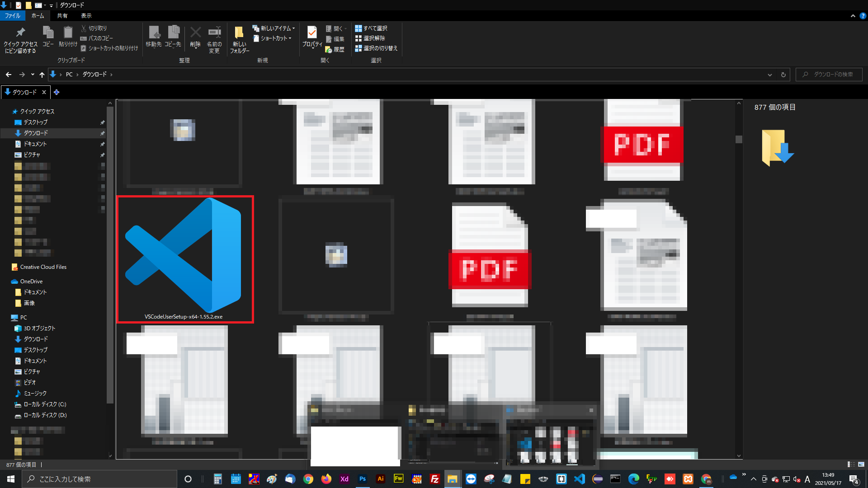Open the 移動先 (Move to) menu
Image resolution: width=868 pixels, height=488 pixels.
pyautogui.click(x=154, y=37)
